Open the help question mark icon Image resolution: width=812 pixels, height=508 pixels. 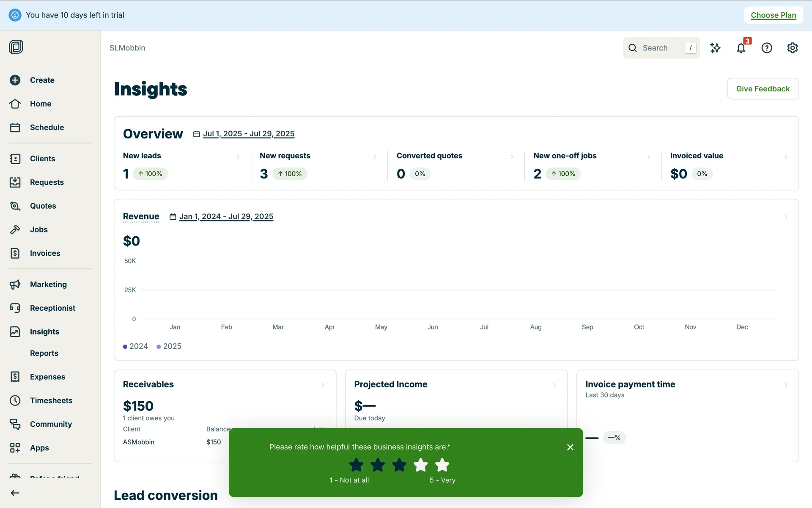(767, 48)
